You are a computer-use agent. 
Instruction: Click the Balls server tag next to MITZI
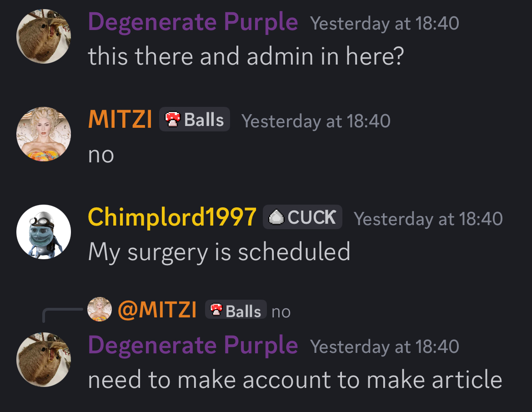(x=195, y=120)
